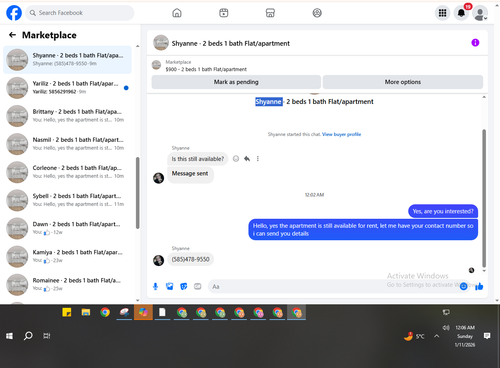This screenshot has width=500, height=368.
Task: Open Shyanne conversation in list
Action: pos(67,60)
